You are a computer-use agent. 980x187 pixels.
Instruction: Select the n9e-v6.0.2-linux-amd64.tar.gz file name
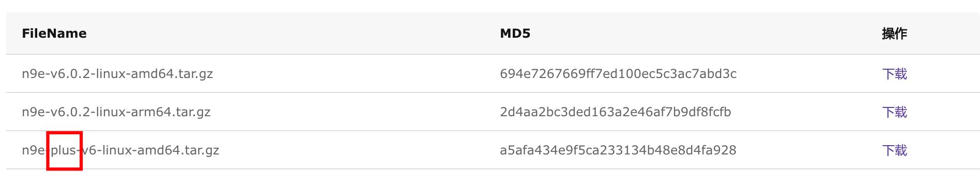coord(117,74)
